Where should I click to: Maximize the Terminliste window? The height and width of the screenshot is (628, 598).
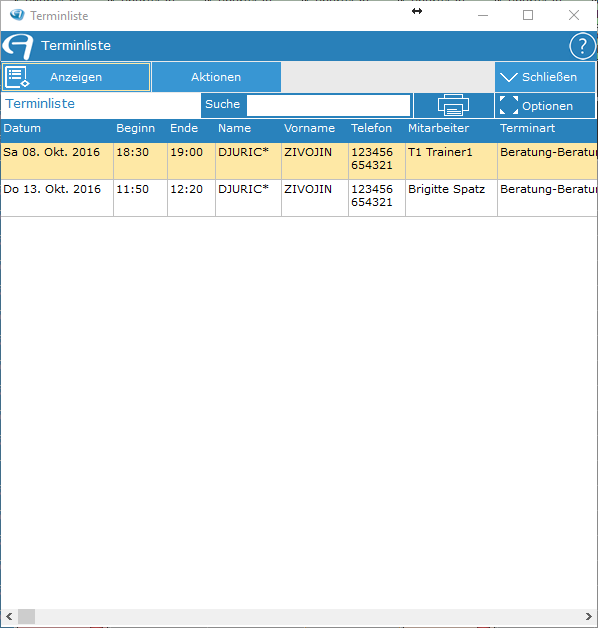pos(528,15)
